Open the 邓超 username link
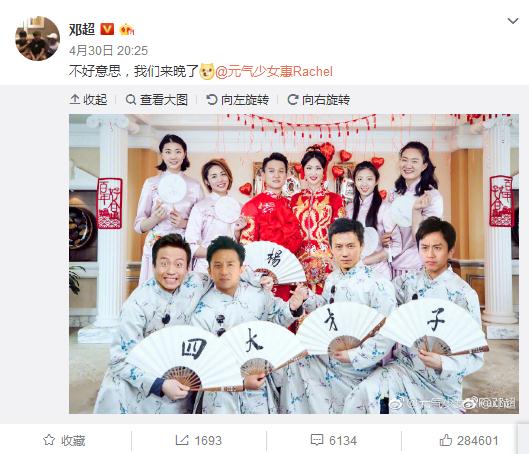The width and height of the screenshot is (529, 454). (82, 29)
